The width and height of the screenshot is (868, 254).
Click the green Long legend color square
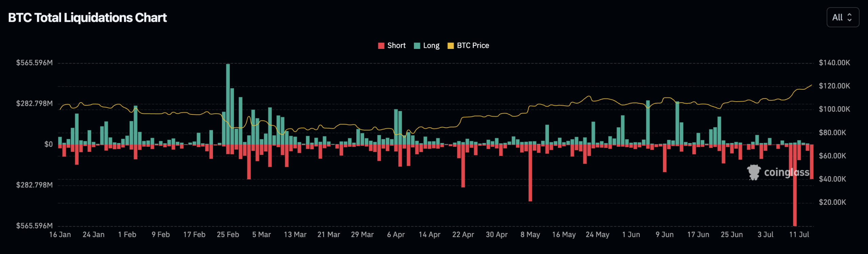(x=417, y=46)
